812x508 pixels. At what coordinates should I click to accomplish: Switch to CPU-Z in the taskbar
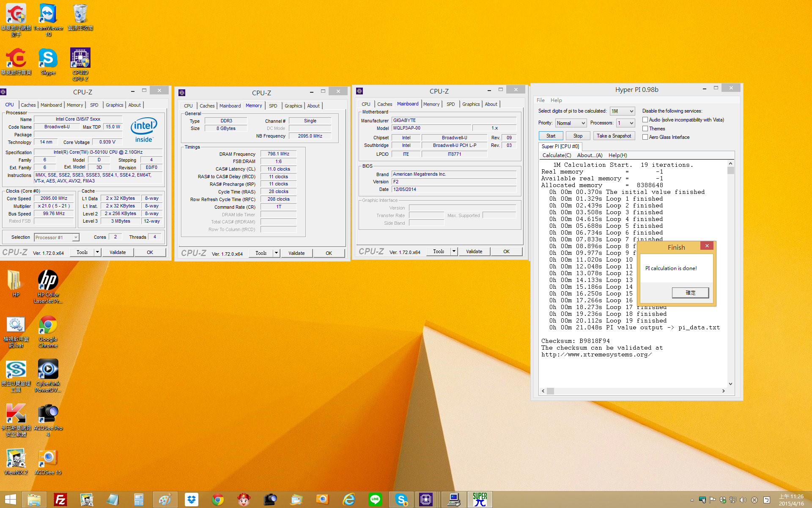click(x=426, y=500)
